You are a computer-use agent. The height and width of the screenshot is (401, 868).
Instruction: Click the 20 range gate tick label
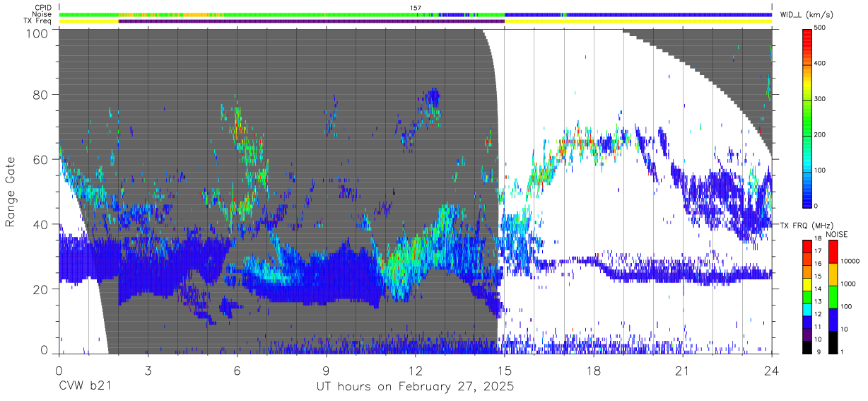42,289
